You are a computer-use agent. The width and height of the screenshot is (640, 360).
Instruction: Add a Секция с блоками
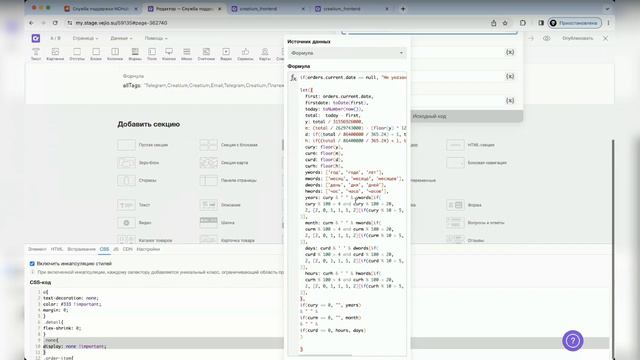coord(229,145)
